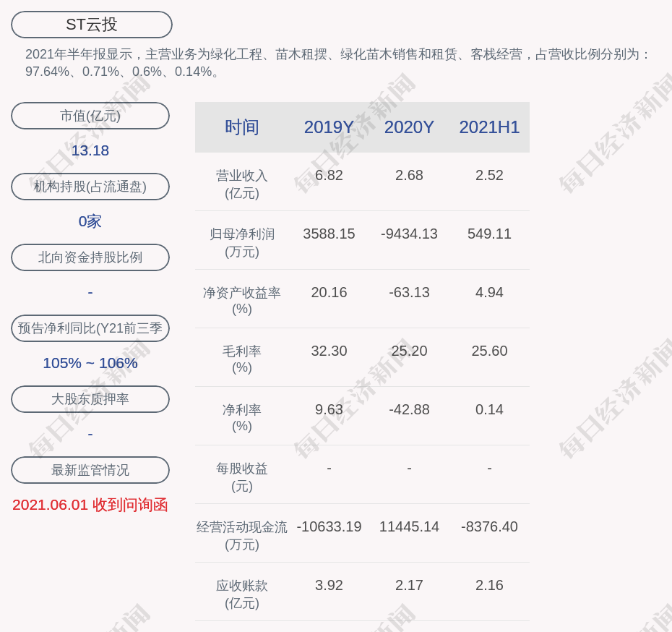Click the 13.18 market value figure
672x632 pixels.
click(90, 150)
